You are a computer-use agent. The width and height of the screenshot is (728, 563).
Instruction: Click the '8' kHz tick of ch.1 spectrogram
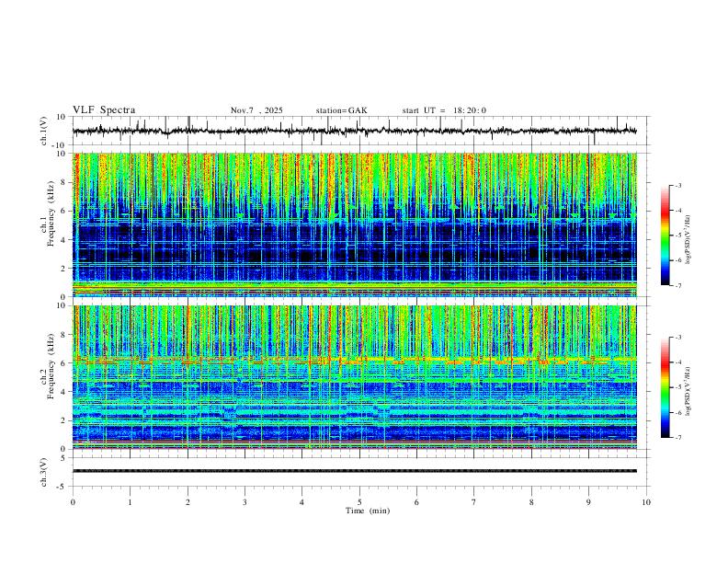(x=63, y=182)
